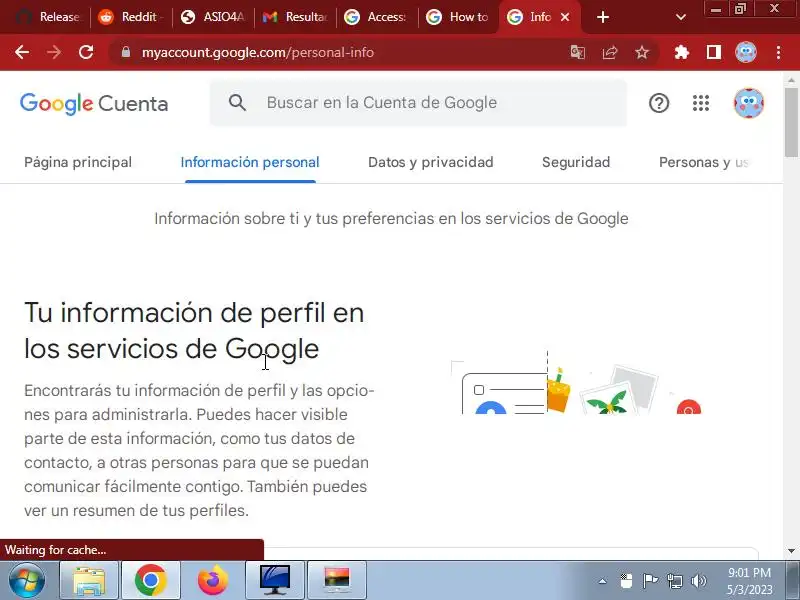Open the translate page icon in address bar
The image size is (800, 600).
[578, 52]
